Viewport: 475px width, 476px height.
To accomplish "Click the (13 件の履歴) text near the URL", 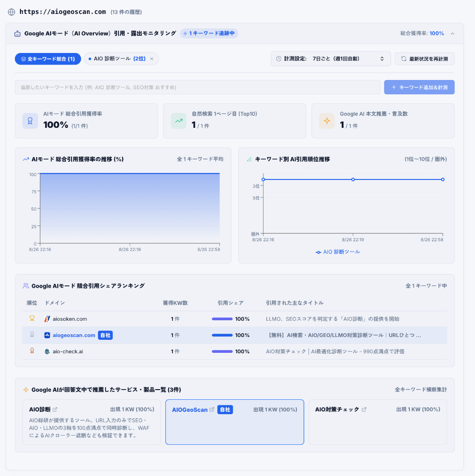I will pyautogui.click(x=126, y=12).
